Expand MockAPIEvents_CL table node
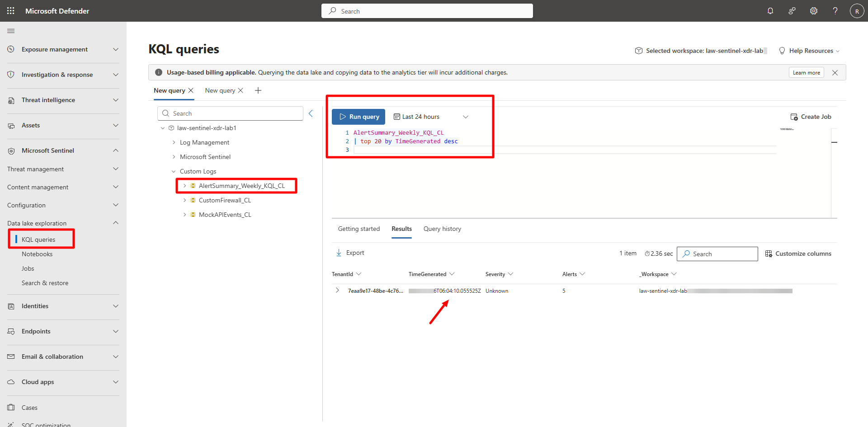The image size is (868, 427). pos(184,215)
